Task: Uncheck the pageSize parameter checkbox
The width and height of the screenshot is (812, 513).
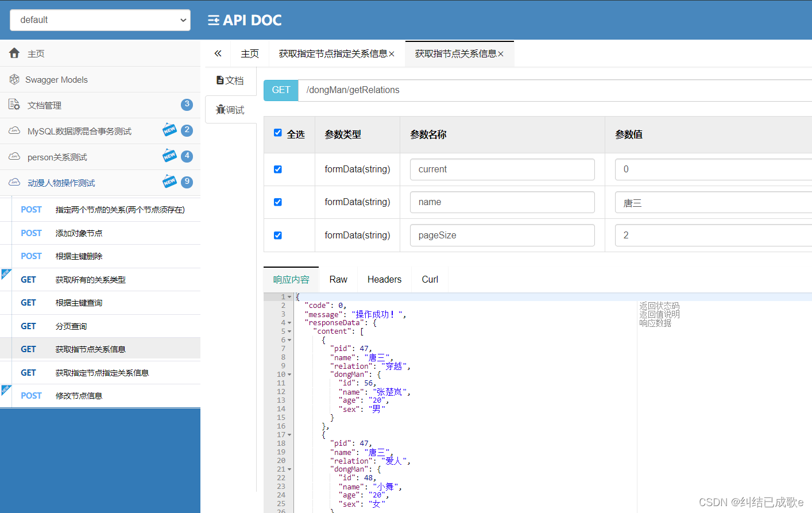Action: click(x=278, y=236)
